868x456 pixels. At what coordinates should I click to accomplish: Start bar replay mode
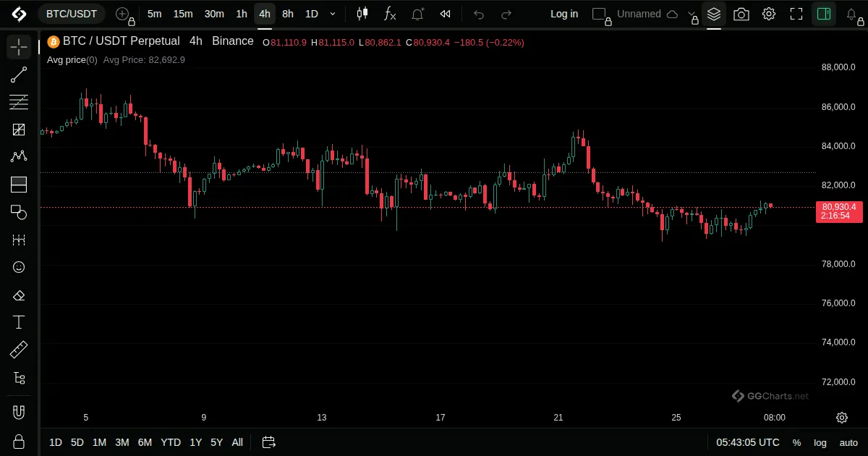(x=446, y=14)
